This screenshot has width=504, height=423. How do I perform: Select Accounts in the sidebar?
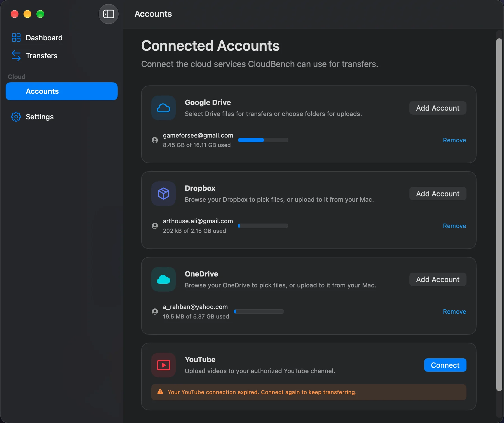[62, 91]
